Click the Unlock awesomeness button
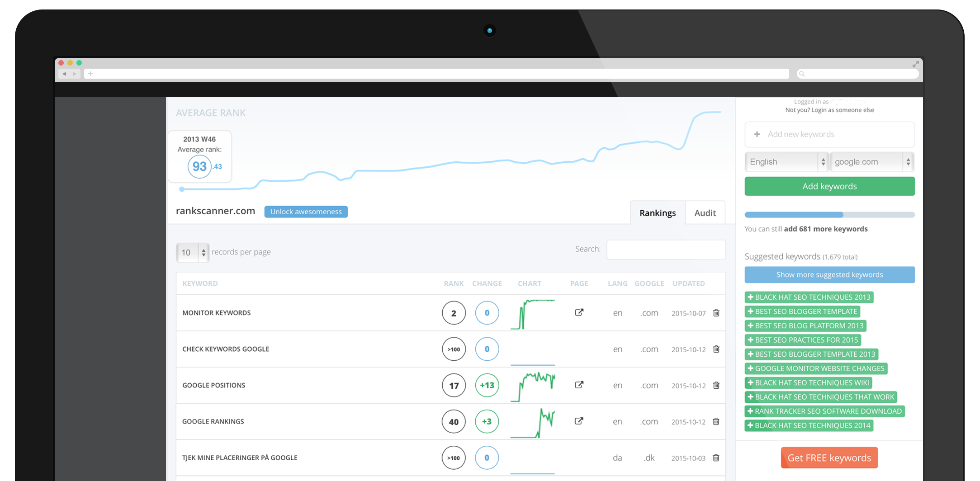Image resolution: width=980 pixels, height=481 pixels. tap(306, 212)
